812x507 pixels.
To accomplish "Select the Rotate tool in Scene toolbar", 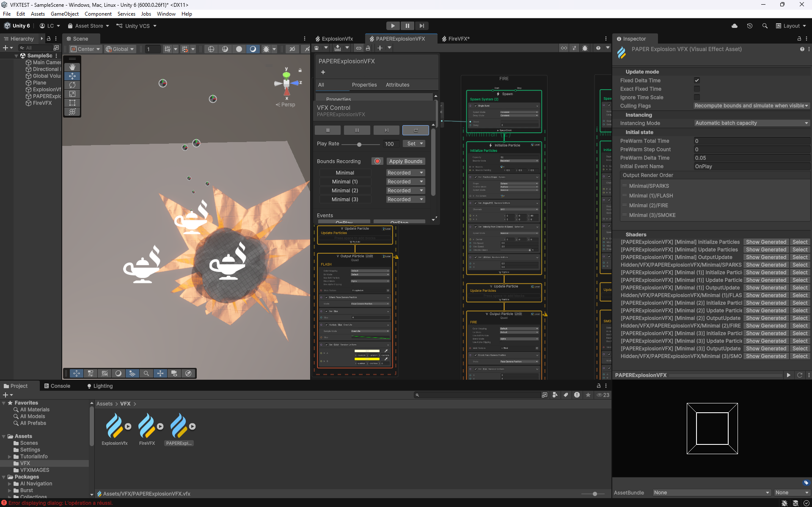I will (x=72, y=85).
